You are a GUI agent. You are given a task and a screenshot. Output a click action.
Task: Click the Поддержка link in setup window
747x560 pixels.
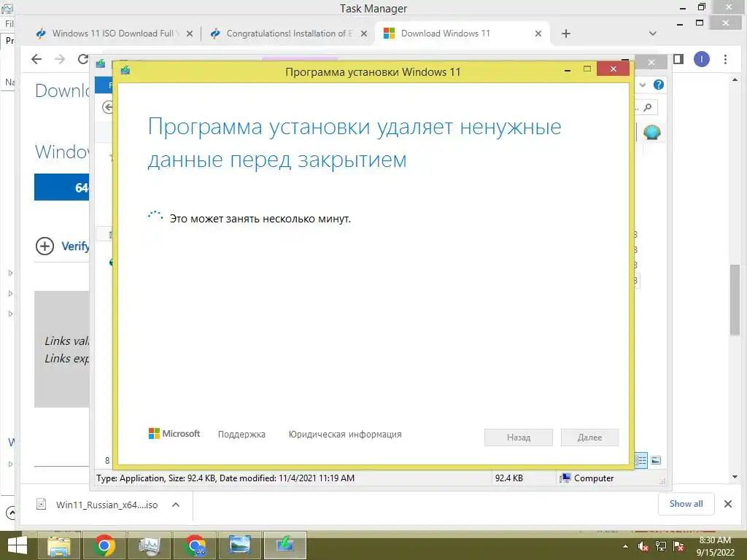(241, 435)
